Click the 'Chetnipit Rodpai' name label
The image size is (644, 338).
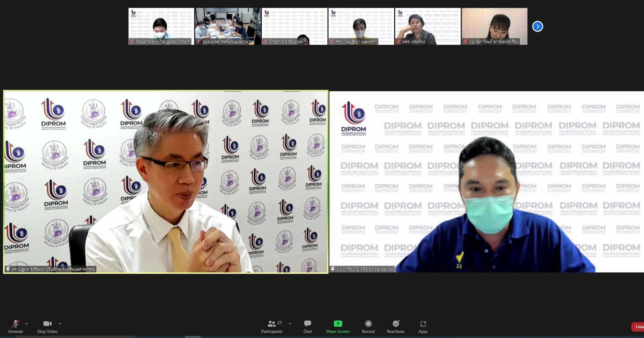(286, 42)
